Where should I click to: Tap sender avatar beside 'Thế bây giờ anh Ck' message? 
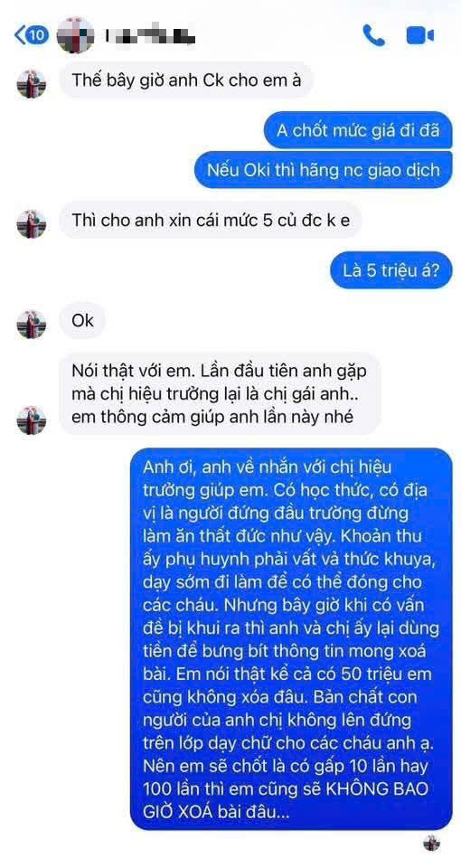click(x=31, y=84)
